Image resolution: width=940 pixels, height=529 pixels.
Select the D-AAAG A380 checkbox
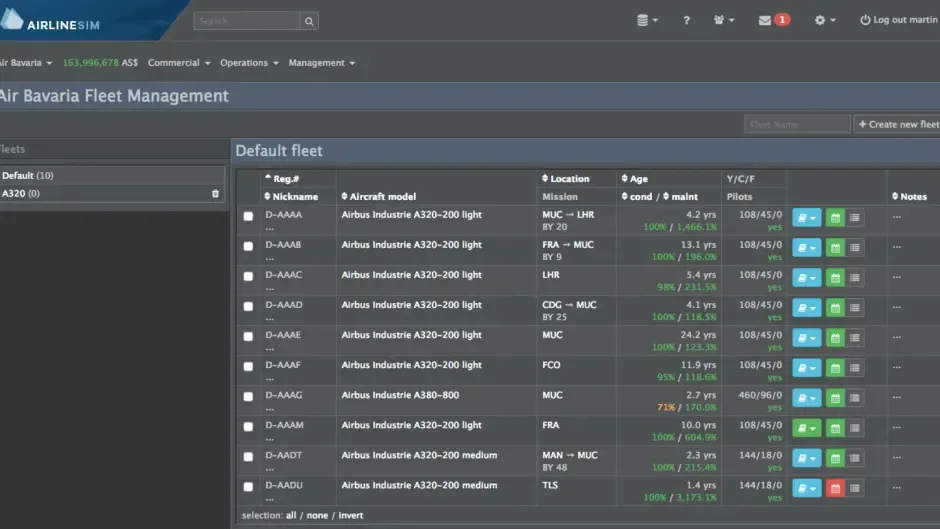click(x=248, y=396)
